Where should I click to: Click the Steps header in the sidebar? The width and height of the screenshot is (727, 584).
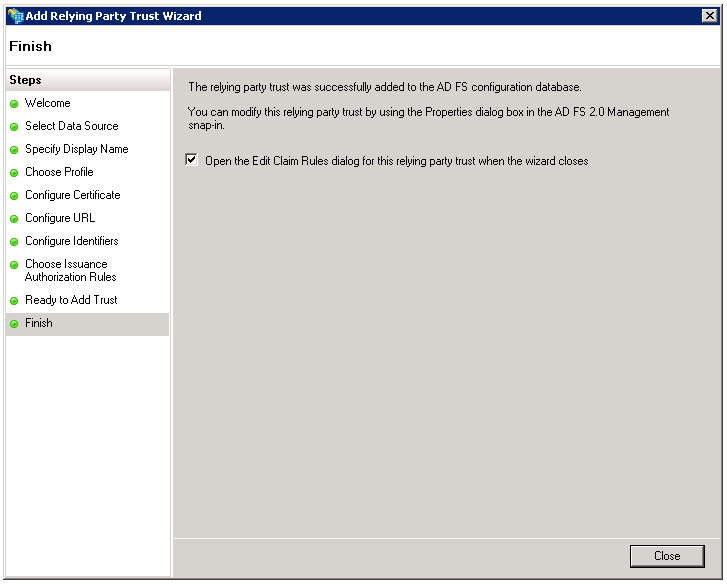[25, 80]
